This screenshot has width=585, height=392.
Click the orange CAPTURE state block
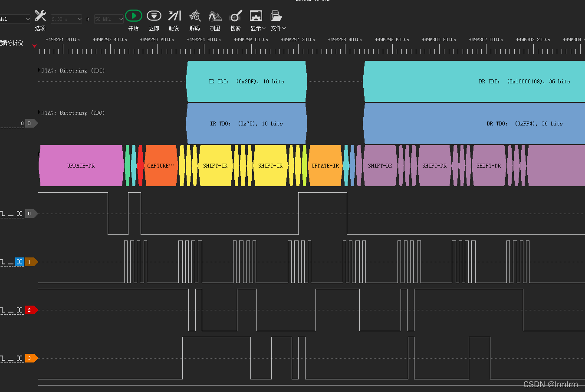coord(161,165)
